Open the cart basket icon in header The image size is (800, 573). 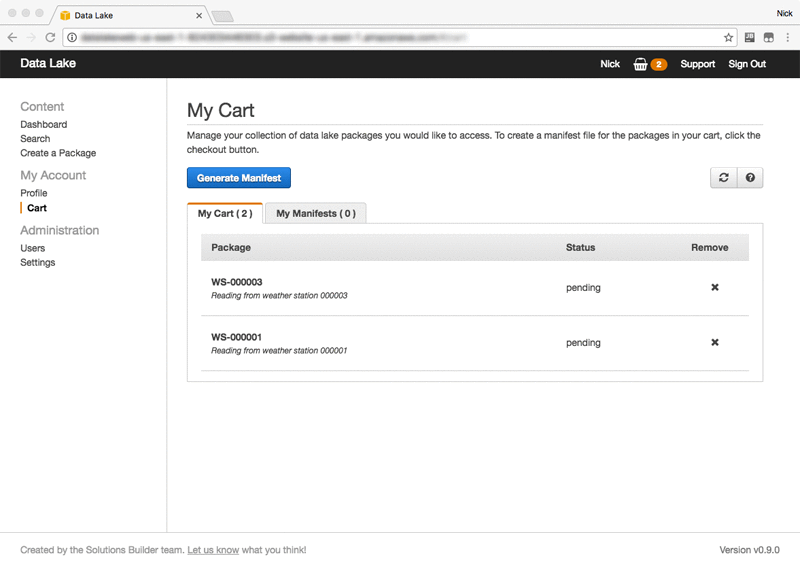tap(641, 64)
